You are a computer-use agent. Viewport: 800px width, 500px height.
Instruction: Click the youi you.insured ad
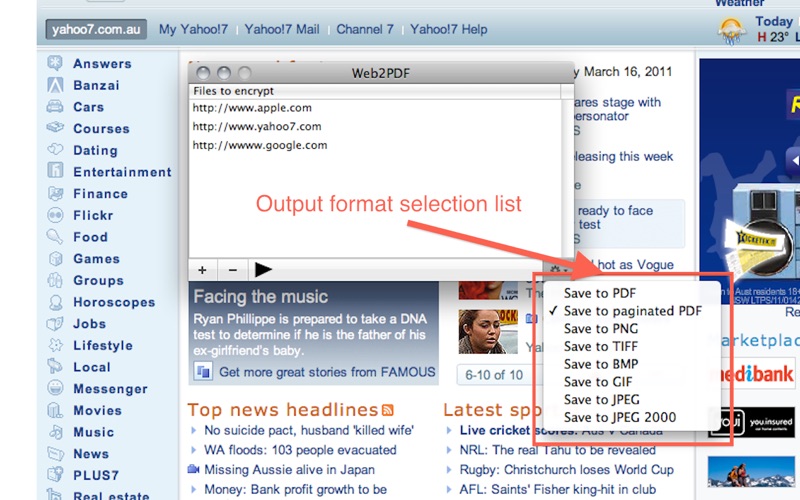751,422
